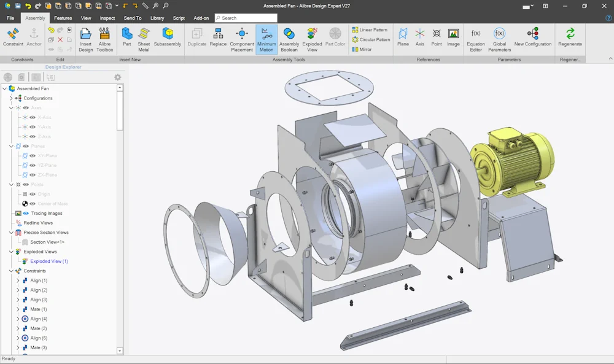Open the Alibre Toolbox
Viewport: 614px width, 364px height.
click(104, 39)
